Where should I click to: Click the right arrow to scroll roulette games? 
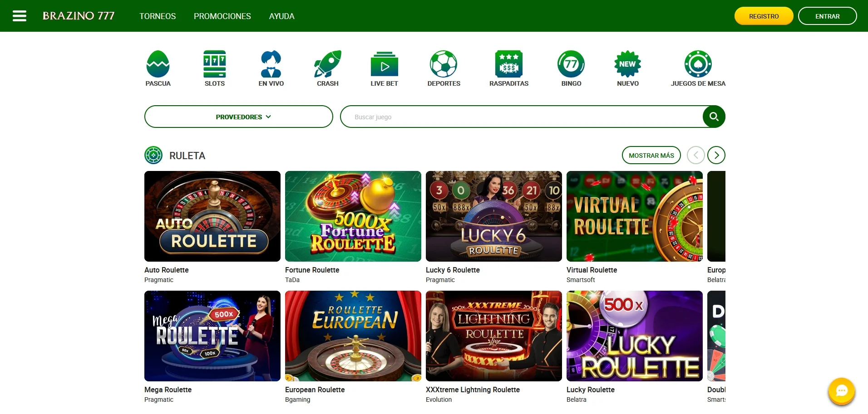[716, 155]
